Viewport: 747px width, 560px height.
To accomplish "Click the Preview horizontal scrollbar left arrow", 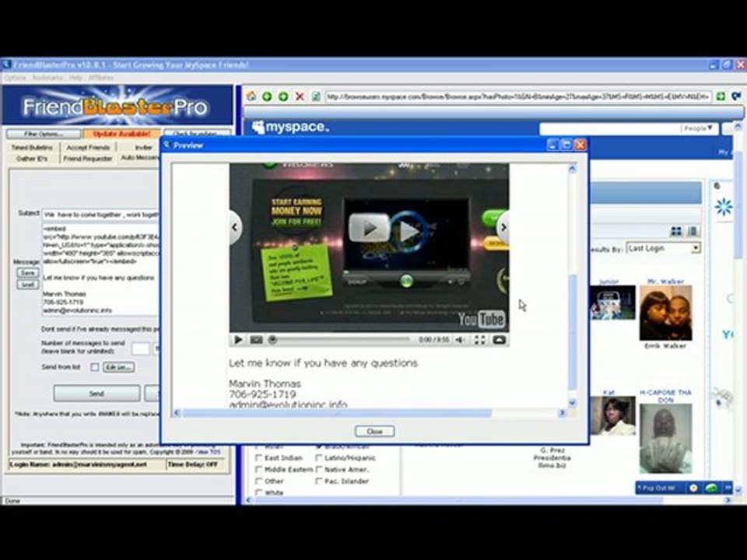I will tap(177, 413).
